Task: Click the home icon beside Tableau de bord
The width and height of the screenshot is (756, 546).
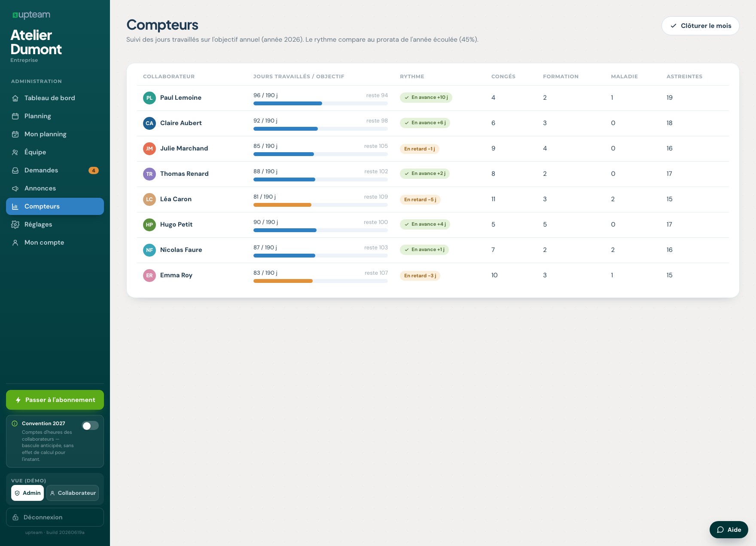Action: pos(15,98)
